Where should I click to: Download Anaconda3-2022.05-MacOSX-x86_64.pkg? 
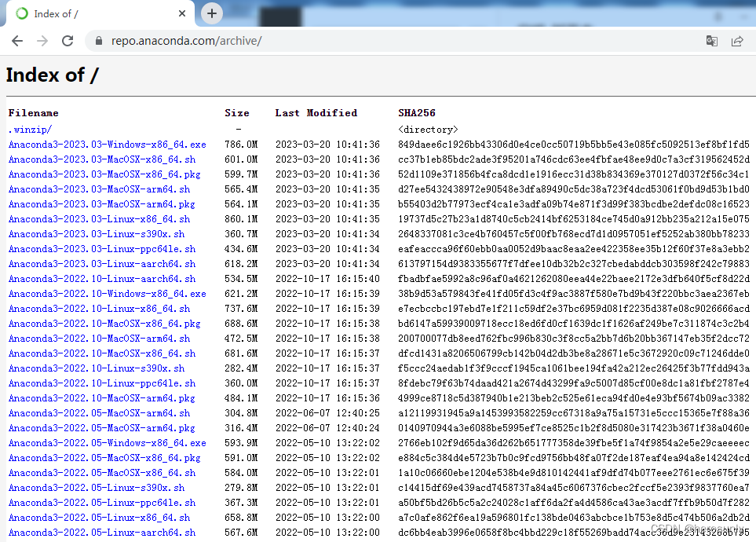pyautogui.click(x=104, y=458)
